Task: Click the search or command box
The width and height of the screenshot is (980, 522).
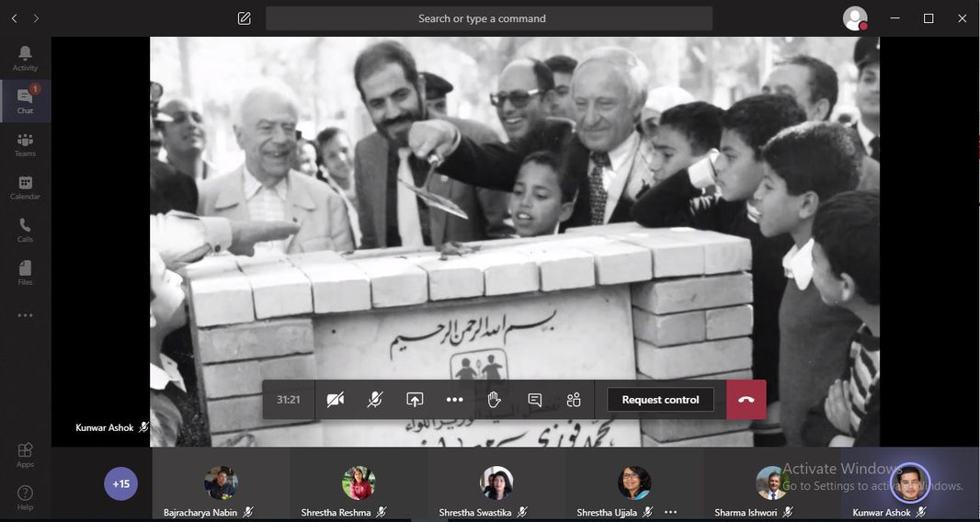Action: (x=488, y=18)
